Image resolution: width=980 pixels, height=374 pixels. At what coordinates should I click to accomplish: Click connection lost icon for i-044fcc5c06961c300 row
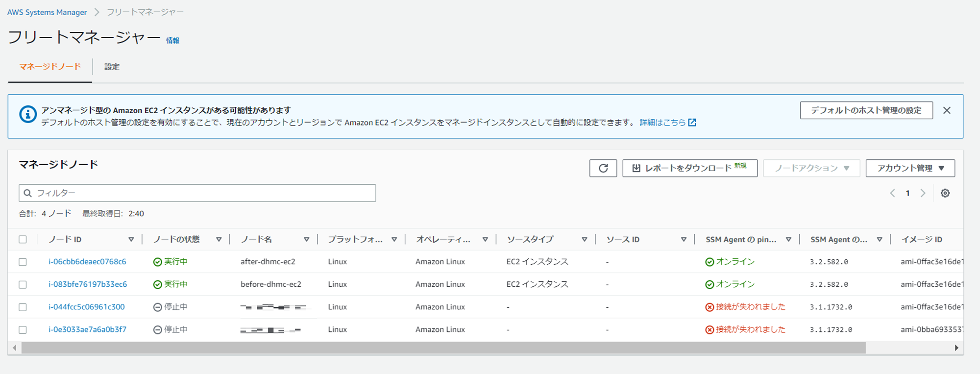point(710,307)
